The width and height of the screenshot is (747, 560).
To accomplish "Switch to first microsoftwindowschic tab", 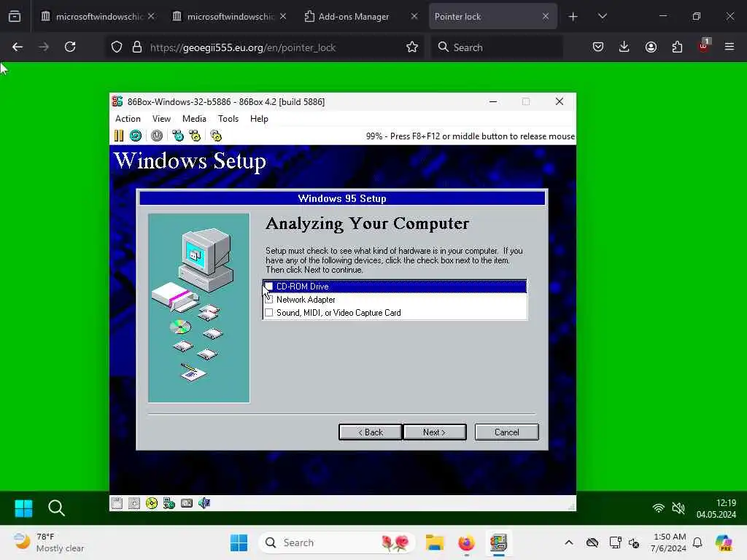I will point(97,17).
